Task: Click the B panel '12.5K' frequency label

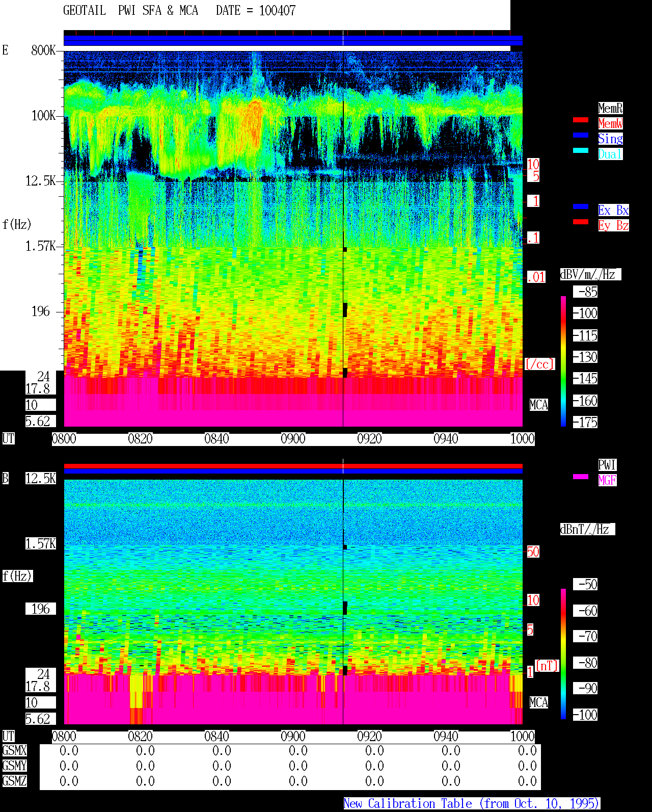Action: tap(40, 479)
